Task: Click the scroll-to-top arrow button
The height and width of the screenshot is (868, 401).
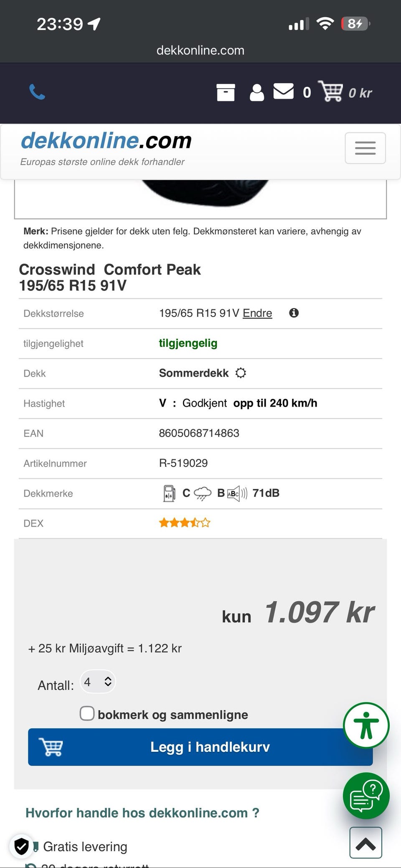Action: coord(365,843)
